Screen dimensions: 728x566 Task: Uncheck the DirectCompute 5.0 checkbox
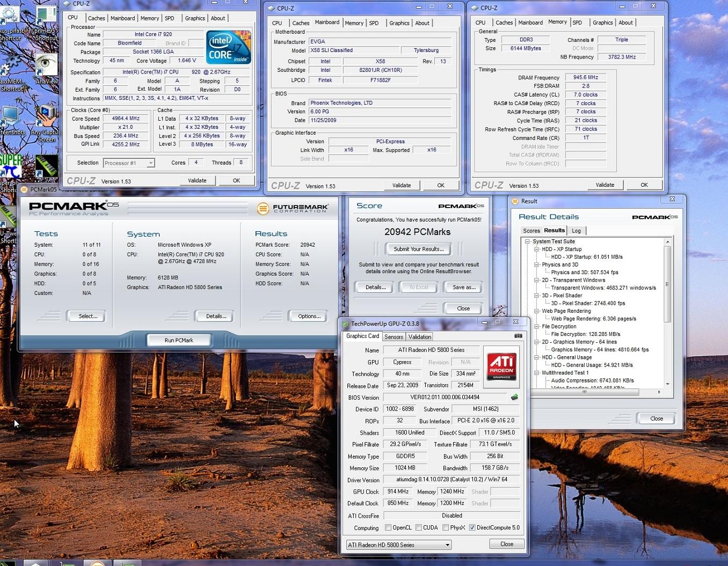click(472, 527)
